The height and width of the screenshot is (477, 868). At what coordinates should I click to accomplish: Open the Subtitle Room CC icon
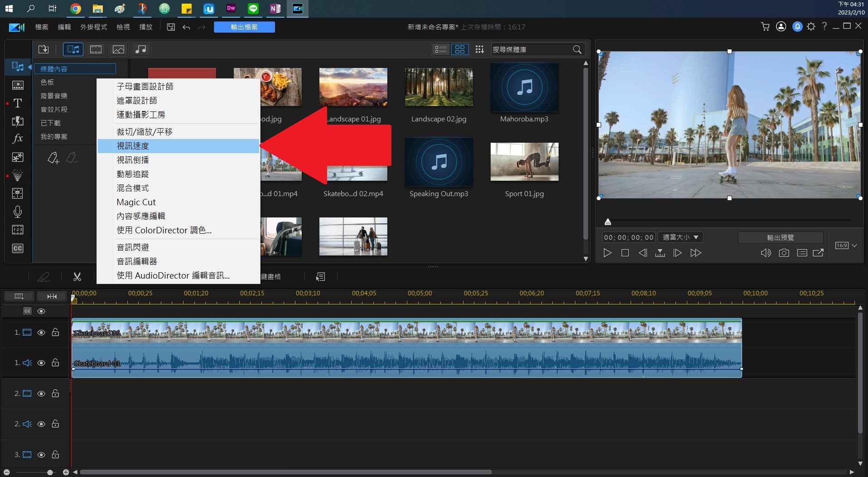[18, 248]
